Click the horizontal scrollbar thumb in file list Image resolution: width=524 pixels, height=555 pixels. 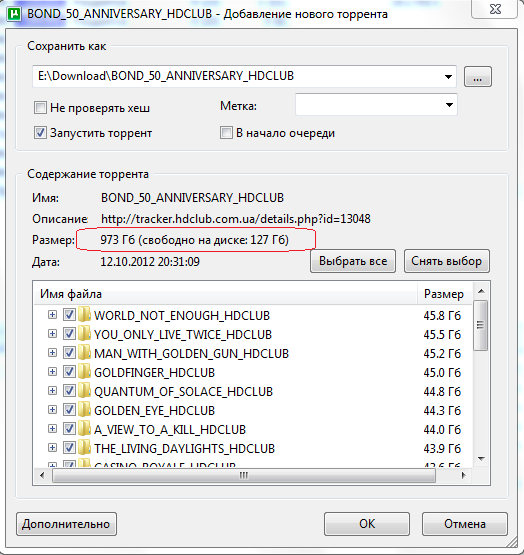[244, 475]
